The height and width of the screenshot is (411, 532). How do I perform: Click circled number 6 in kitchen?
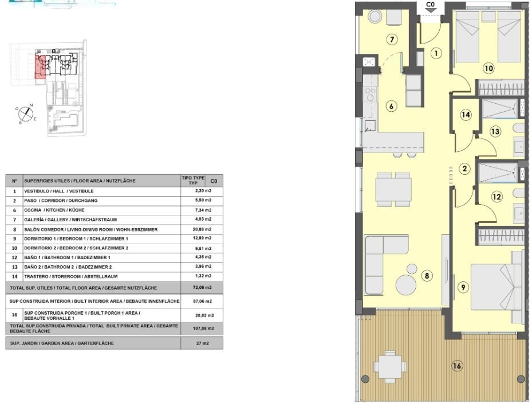pos(391,106)
